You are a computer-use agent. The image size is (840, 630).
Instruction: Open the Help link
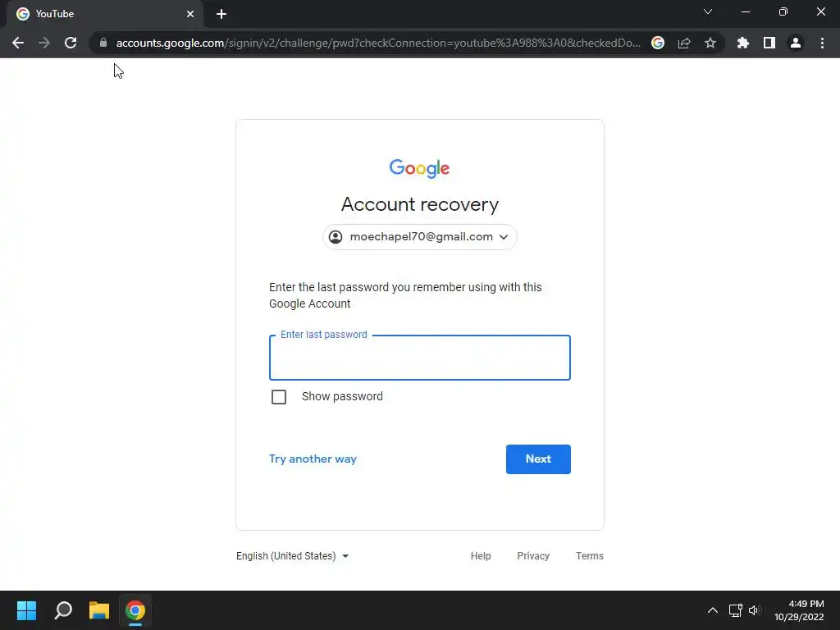(x=481, y=556)
